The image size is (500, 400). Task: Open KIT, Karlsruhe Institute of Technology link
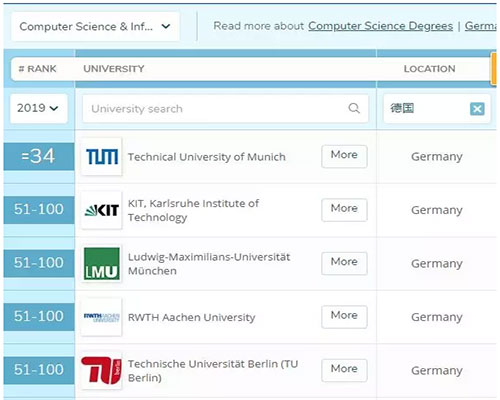[193, 210]
